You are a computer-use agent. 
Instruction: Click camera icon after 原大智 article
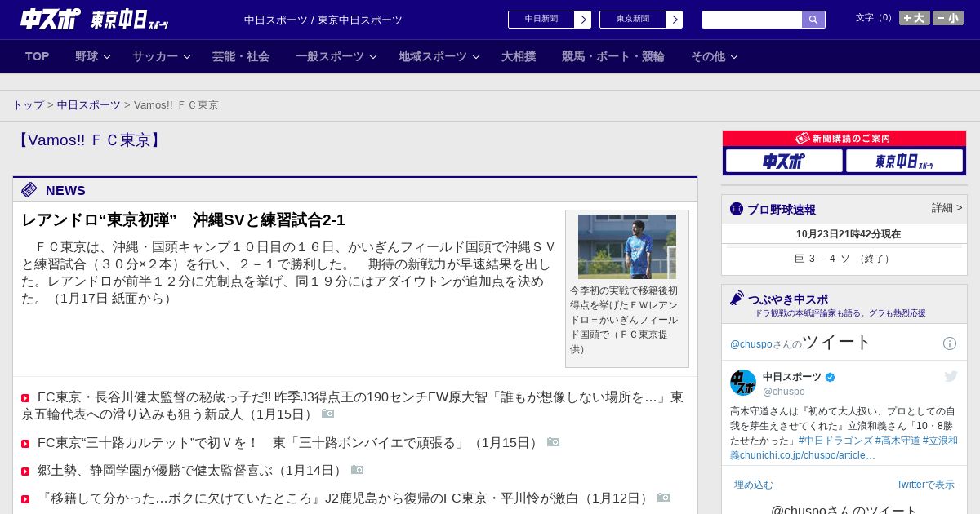(328, 414)
